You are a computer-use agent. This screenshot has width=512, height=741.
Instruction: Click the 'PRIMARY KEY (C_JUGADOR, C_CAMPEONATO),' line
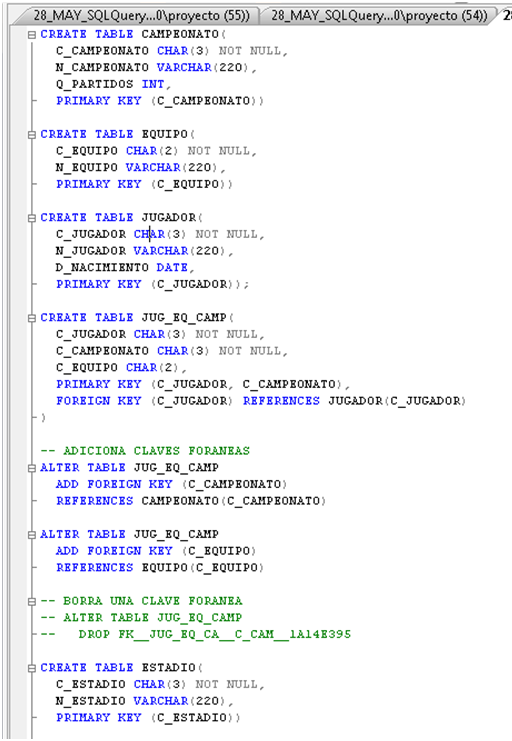(203, 384)
